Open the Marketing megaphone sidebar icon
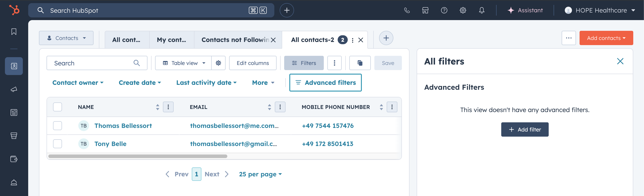The width and height of the screenshot is (644, 196). pyautogui.click(x=14, y=89)
